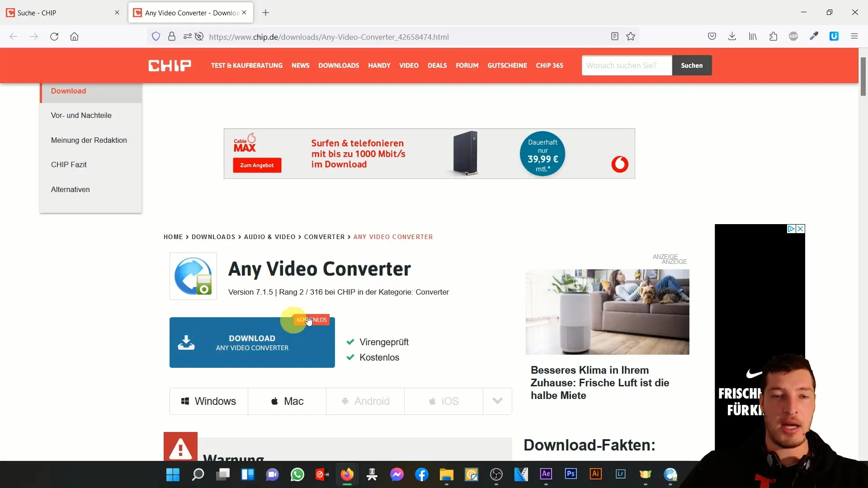Open Facebook Messenger icon in taskbar
868x488 pixels.
pyautogui.click(x=397, y=474)
